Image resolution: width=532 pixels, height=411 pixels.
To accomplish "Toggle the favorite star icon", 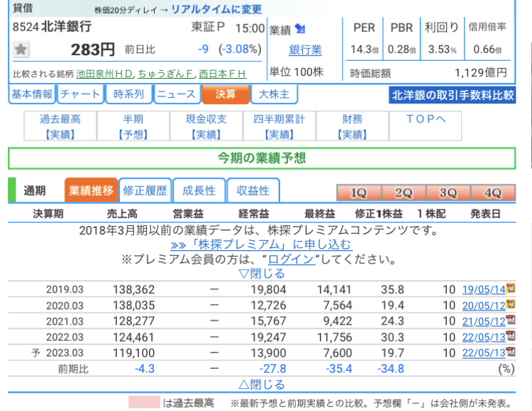I will tap(21, 50).
